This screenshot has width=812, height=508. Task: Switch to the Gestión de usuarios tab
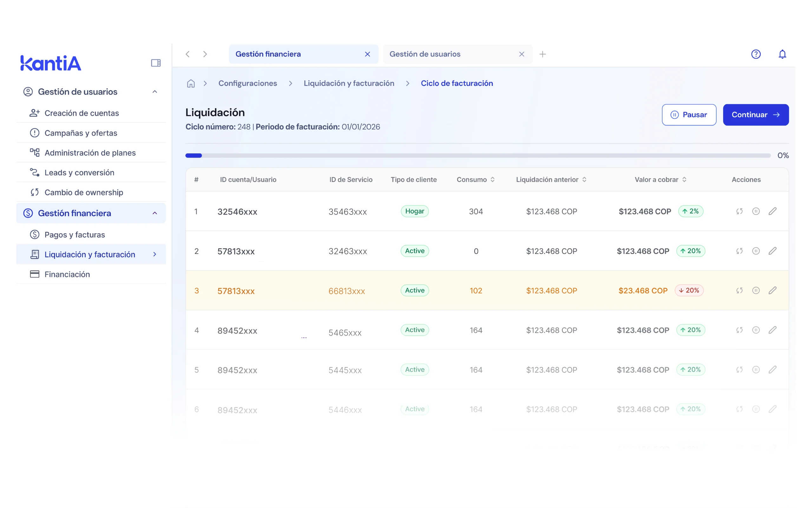425,54
